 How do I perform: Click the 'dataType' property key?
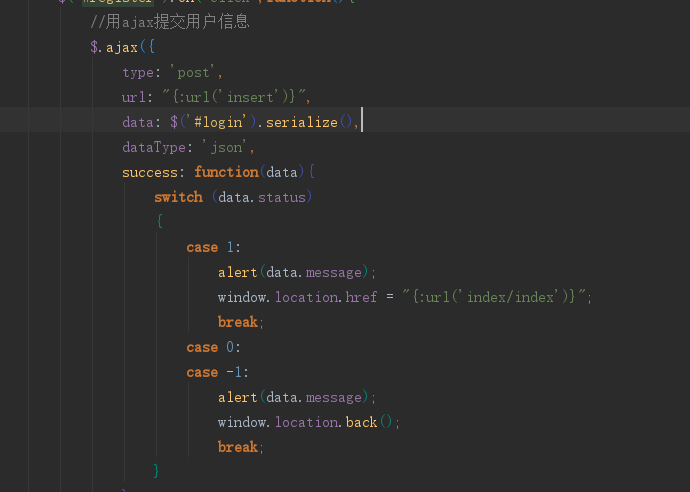tap(153, 147)
